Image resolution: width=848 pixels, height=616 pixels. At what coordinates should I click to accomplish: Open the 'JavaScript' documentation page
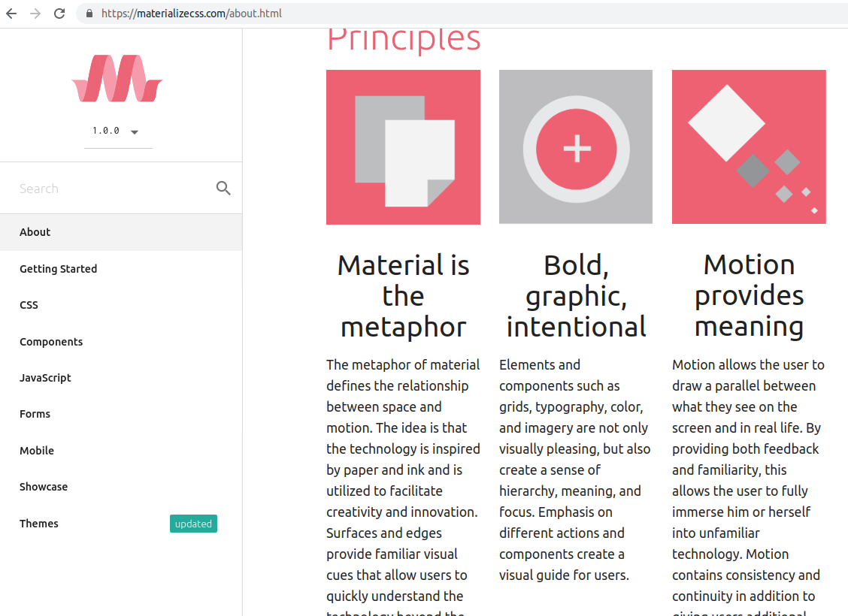coord(45,377)
